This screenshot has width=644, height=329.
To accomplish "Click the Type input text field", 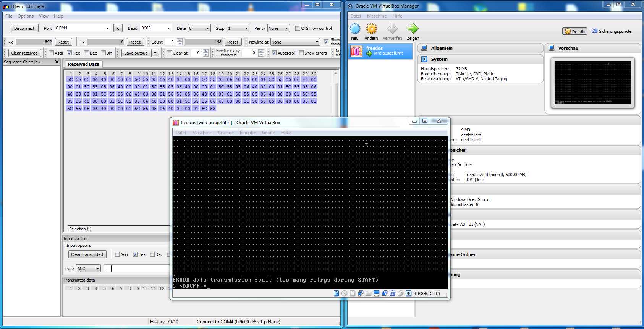I will (136, 269).
